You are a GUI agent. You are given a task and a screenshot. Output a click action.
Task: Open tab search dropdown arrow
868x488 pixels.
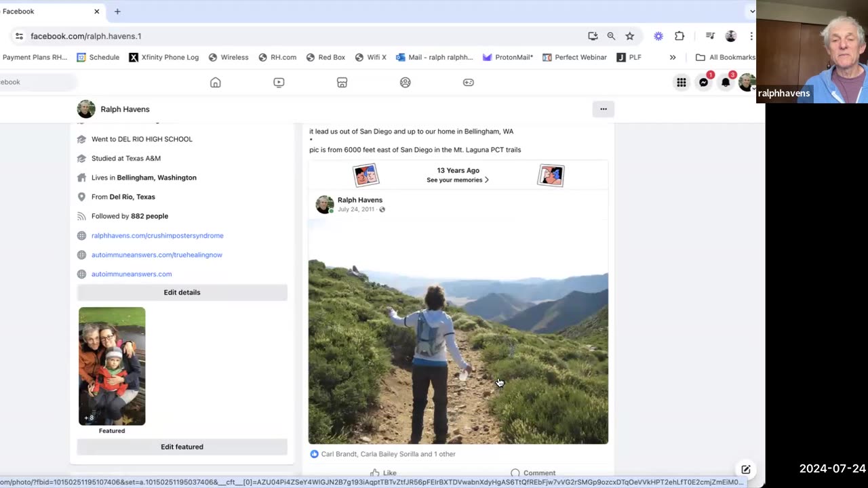[751, 12]
